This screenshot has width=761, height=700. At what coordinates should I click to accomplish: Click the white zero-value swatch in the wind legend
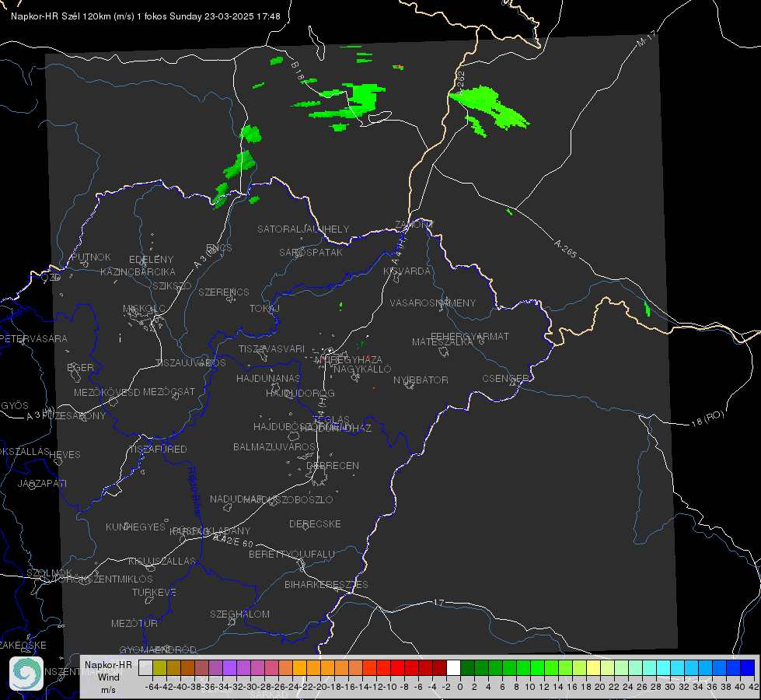pos(453,667)
